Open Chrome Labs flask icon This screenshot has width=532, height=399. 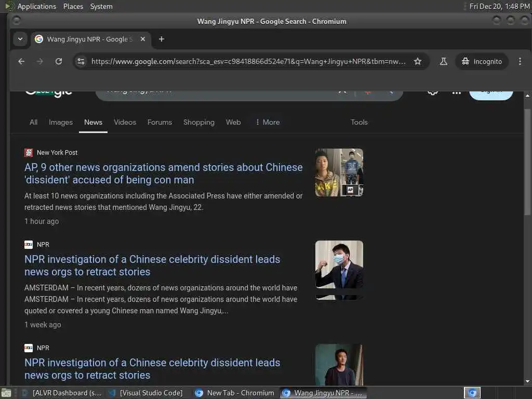coord(444,61)
